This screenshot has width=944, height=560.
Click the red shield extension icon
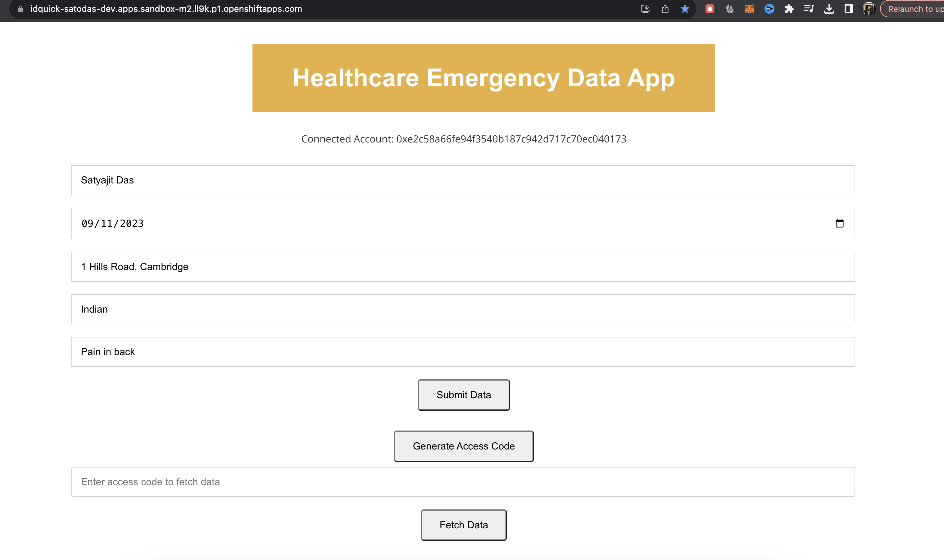click(x=710, y=9)
